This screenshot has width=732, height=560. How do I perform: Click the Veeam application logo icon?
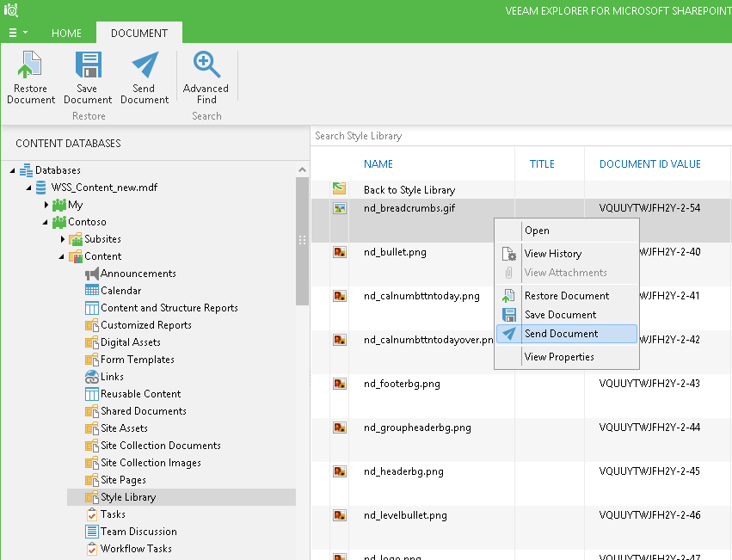click(11, 10)
